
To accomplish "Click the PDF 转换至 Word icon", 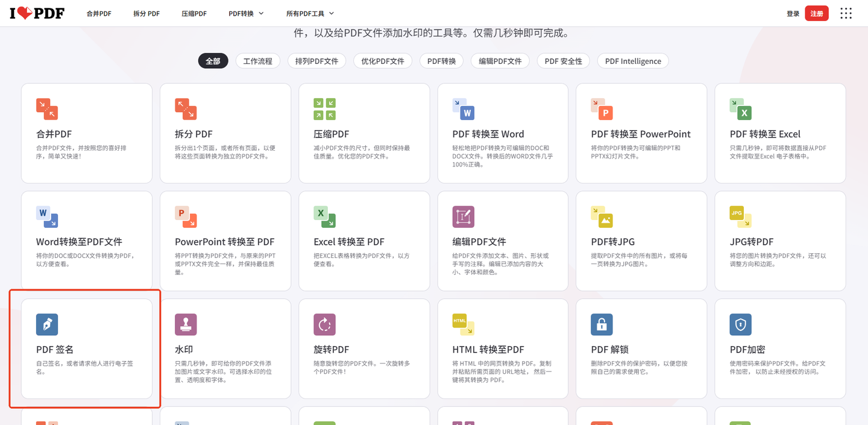I will (x=463, y=109).
